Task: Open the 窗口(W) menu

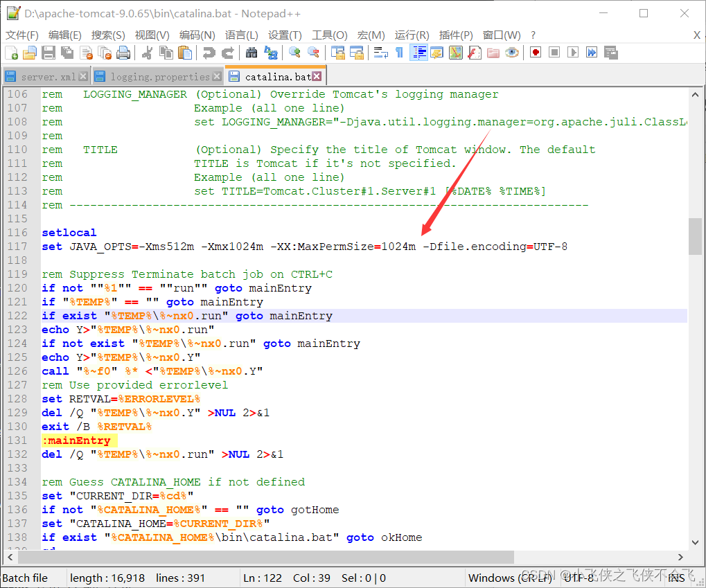Action: [x=502, y=35]
